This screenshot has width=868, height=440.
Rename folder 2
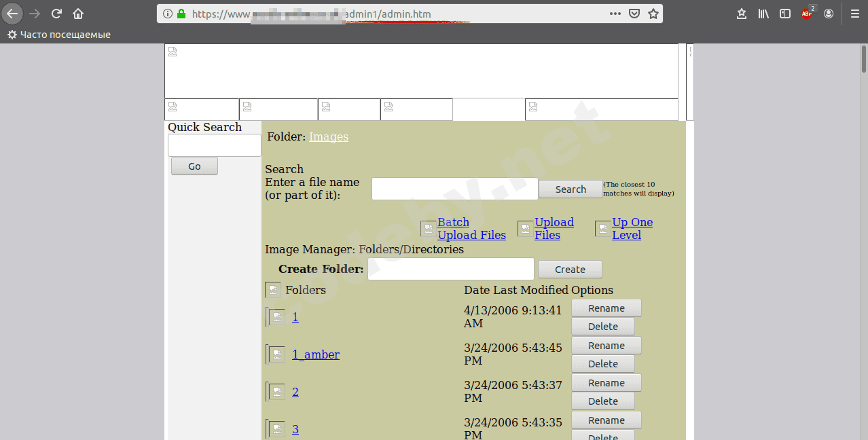(607, 383)
